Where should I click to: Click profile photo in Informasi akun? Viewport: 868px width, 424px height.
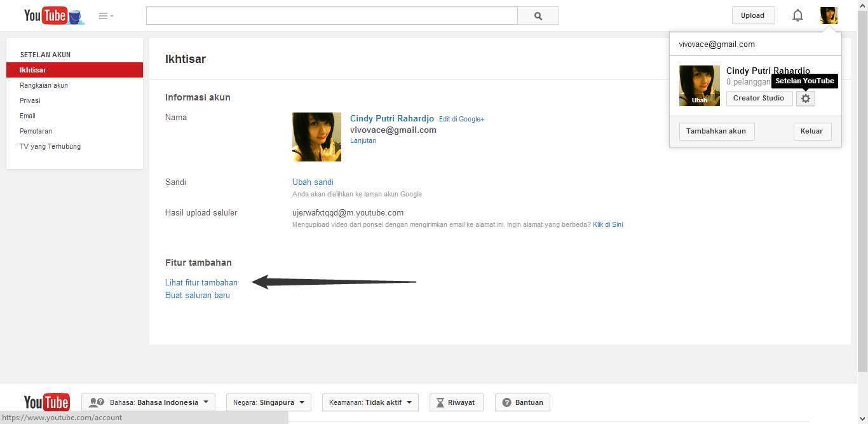tap(316, 137)
